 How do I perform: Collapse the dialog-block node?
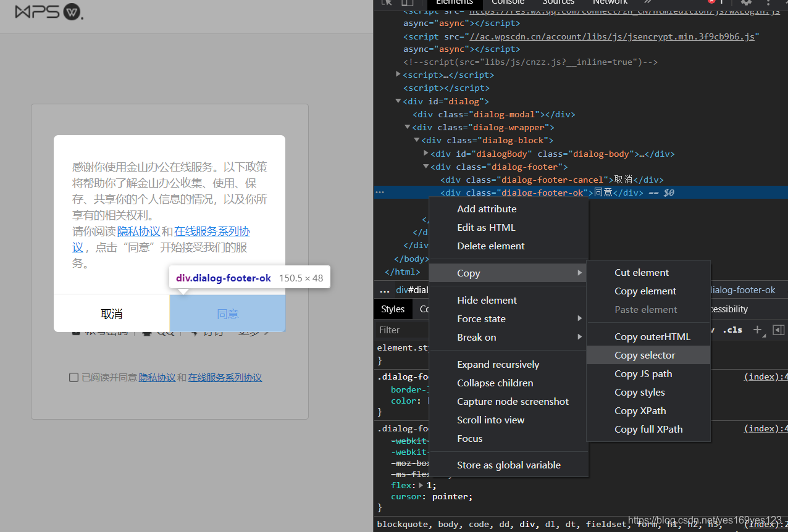pos(417,140)
